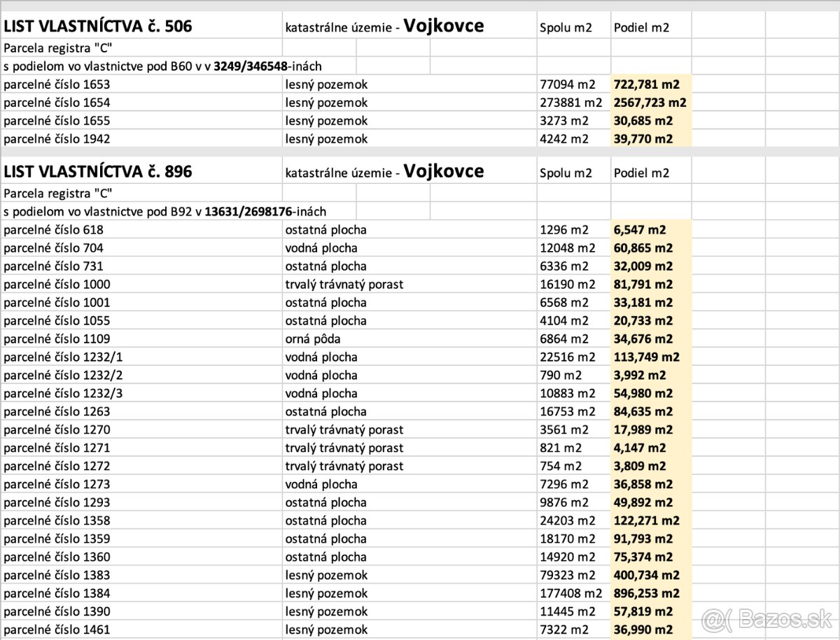
Task: Select the total area cell '273881 m2'
Action: [571, 103]
